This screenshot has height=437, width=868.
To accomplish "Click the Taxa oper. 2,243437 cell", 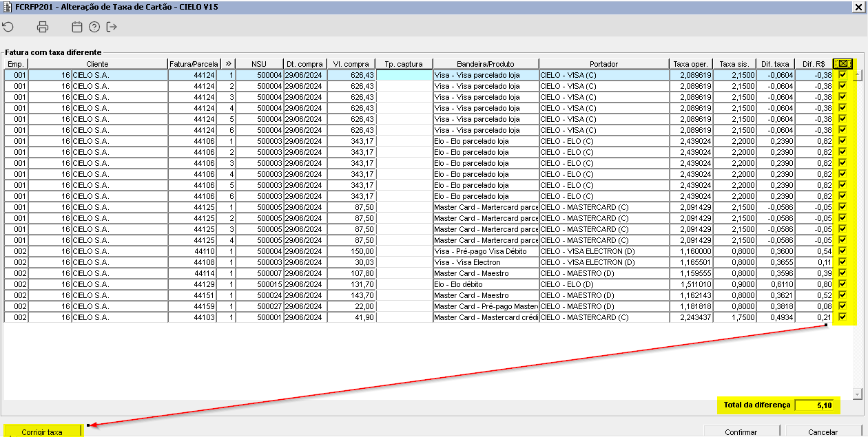I will (691, 317).
